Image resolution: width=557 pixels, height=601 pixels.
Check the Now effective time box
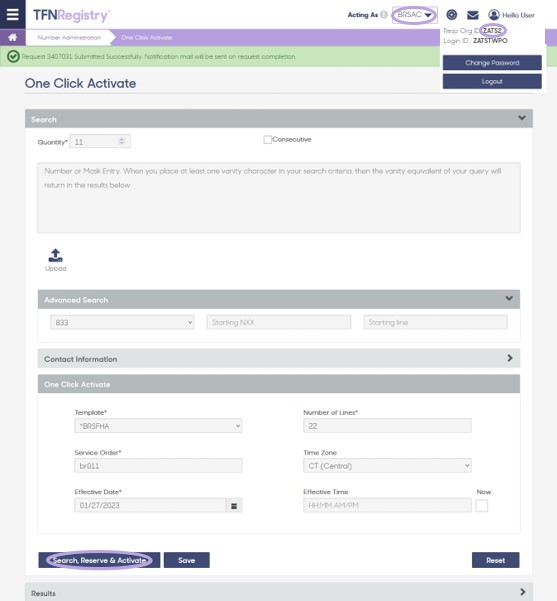pos(481,506)
